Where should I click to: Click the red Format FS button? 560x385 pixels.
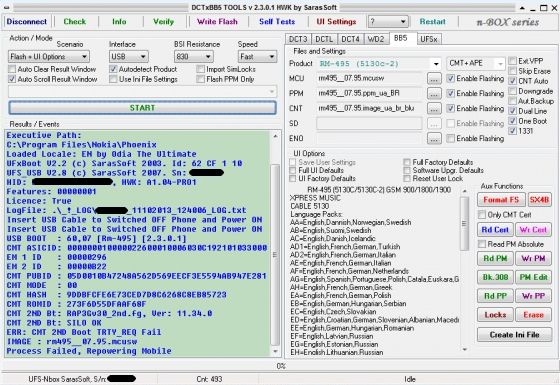[501, 200]
